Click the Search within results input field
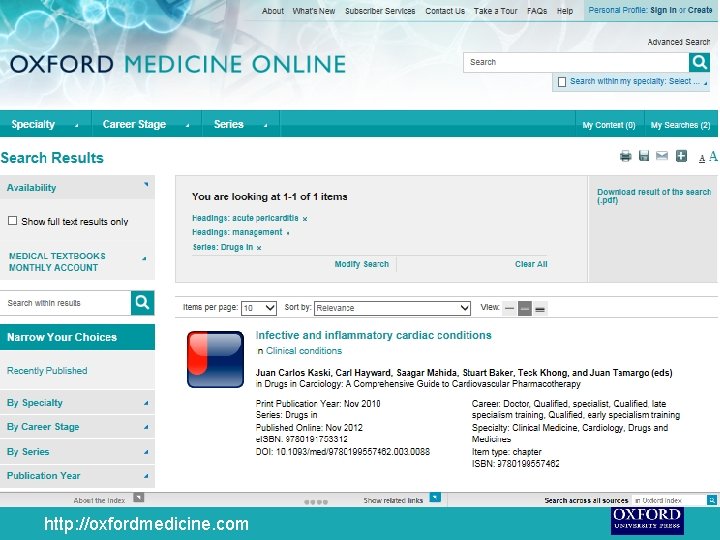The height and width of the screenshot is (540, 720). point(66,303)
